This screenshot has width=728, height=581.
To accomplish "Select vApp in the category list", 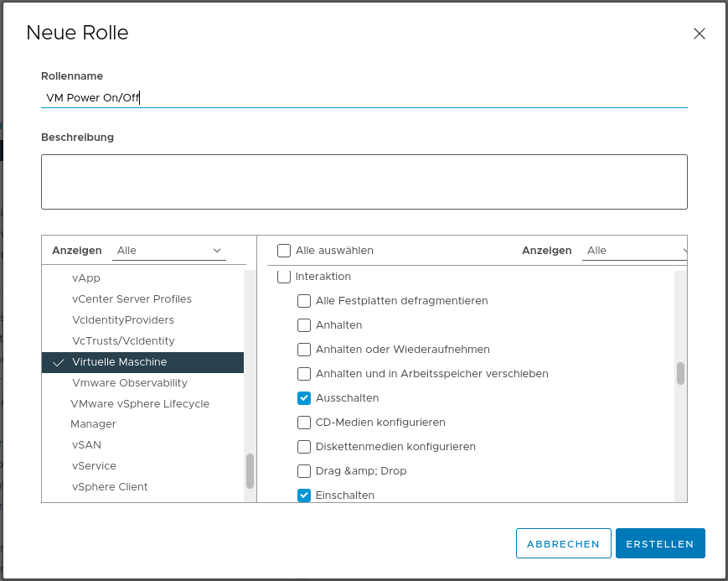I will (x=86, y=278).
